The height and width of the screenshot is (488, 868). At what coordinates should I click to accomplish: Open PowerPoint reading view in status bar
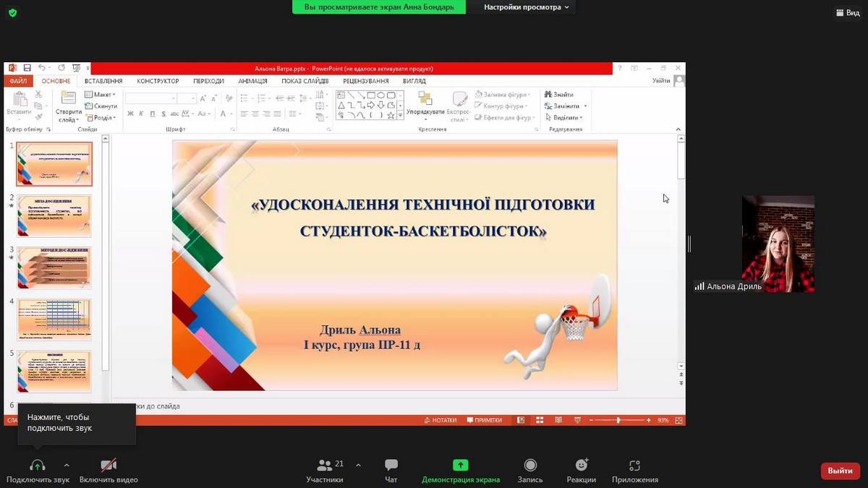click(x=558, y=420)
